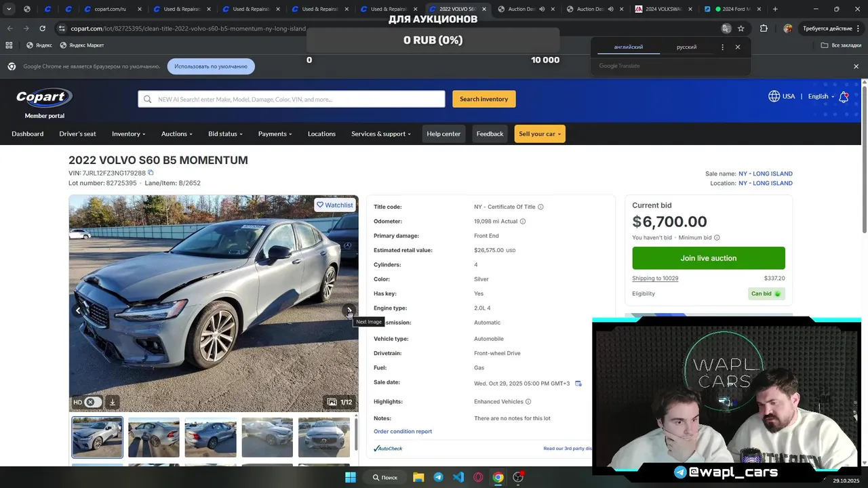Show info icon next to Minimum bid
Viewport: 868px width, 488px height.
717,238
